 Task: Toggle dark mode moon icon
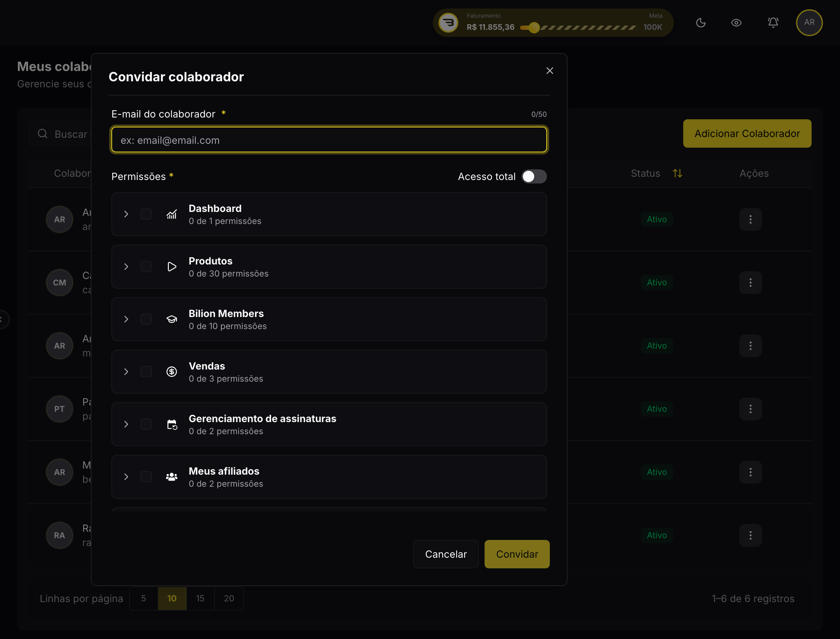pyautogui.click(x=701, y=23)
